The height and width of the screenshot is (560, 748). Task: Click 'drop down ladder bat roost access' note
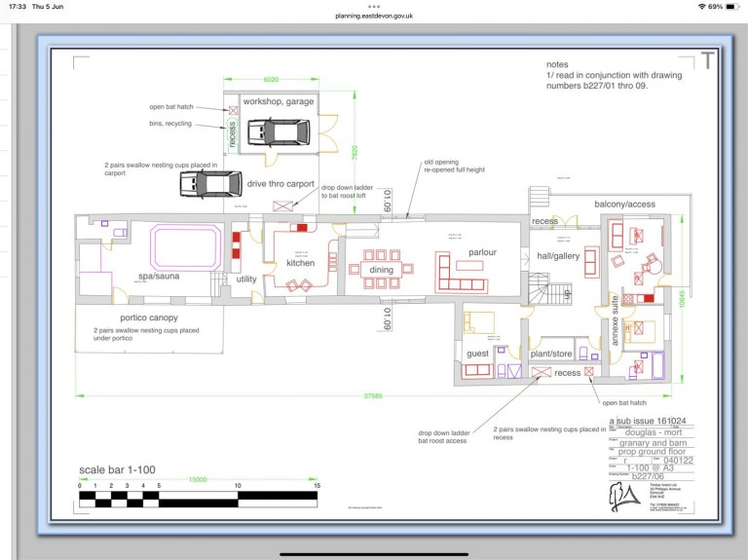444,437
